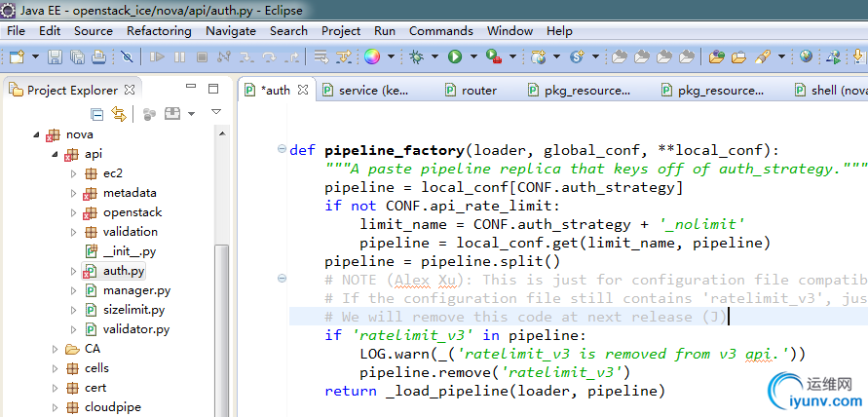868x417 pixels.
Task: Open the Navigate menu
Action: pyautogui.click(x=231, y=31)
